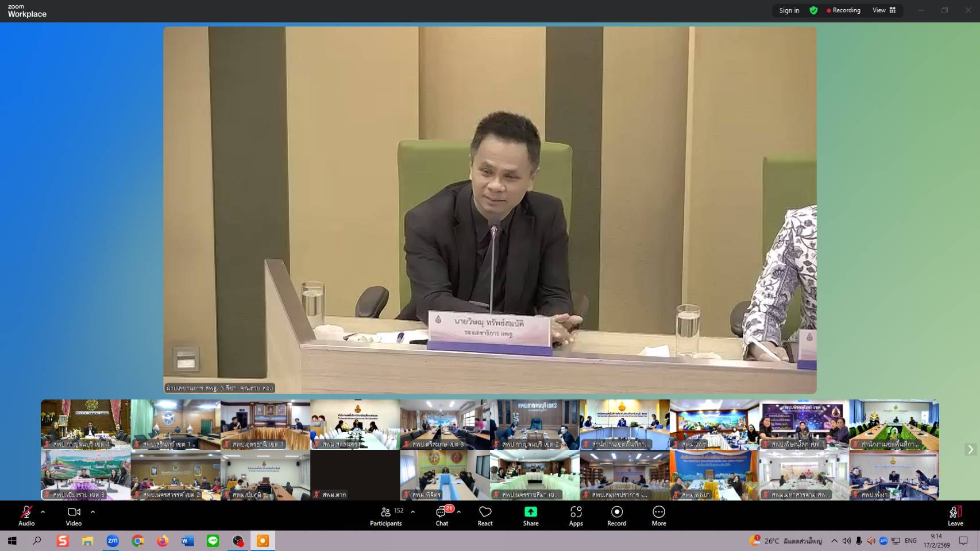Expand the audio options arrow beside Audio

click(x=43, y=512)
